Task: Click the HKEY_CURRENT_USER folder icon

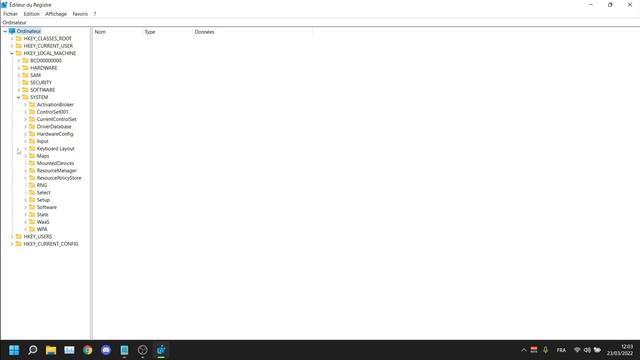Action: [19, 46]
